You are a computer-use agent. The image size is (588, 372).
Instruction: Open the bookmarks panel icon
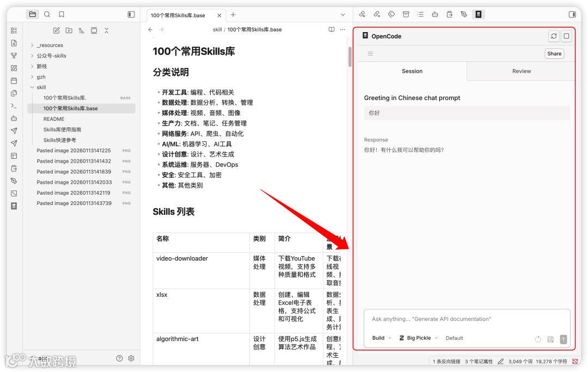pyautogui.click(x=62, y=15)
